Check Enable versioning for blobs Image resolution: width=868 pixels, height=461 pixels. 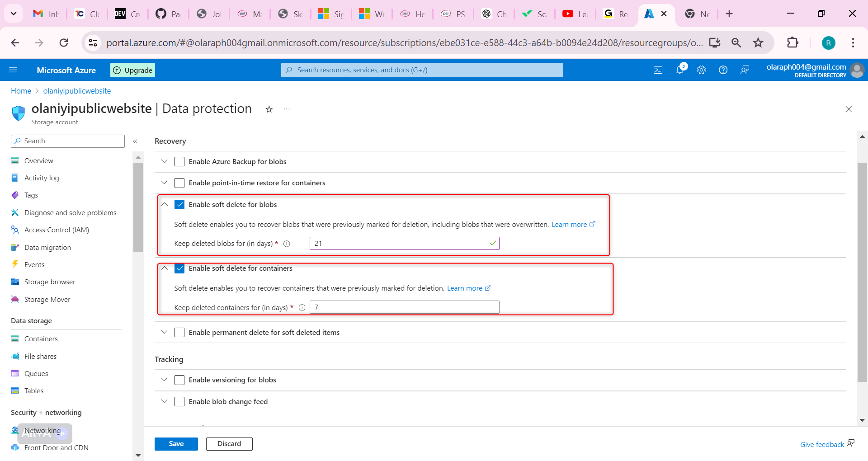179,380
